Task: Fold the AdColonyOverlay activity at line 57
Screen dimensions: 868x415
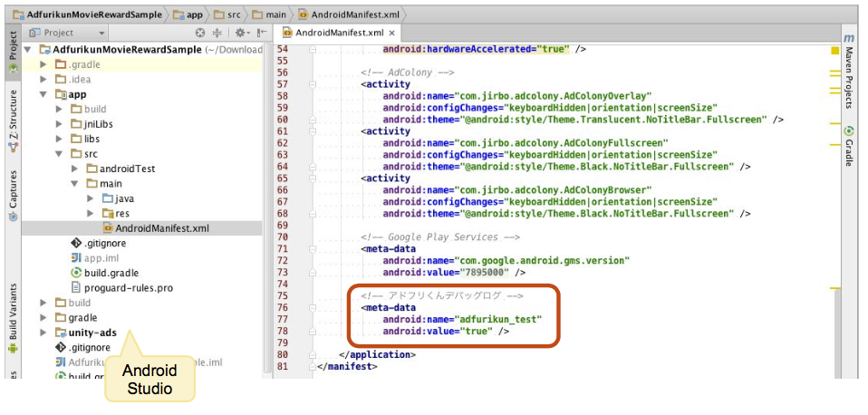Action: tap(313, 84)
